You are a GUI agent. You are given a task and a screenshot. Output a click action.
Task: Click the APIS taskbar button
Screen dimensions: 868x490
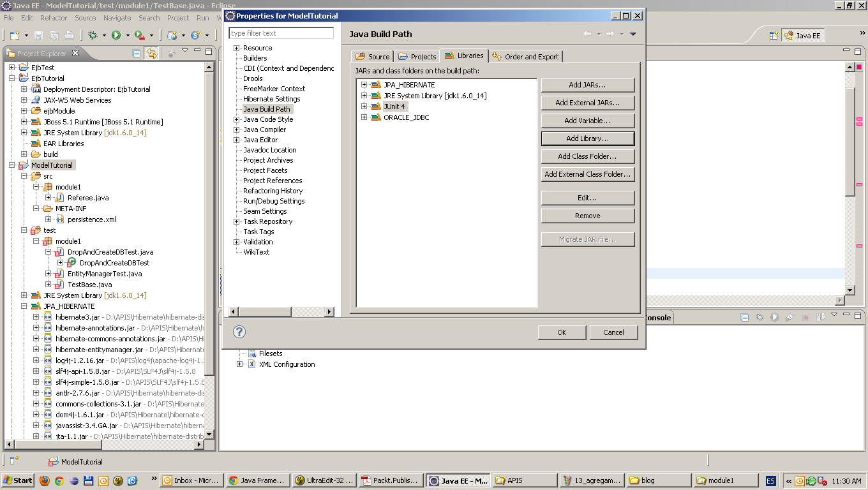point(523,480)
